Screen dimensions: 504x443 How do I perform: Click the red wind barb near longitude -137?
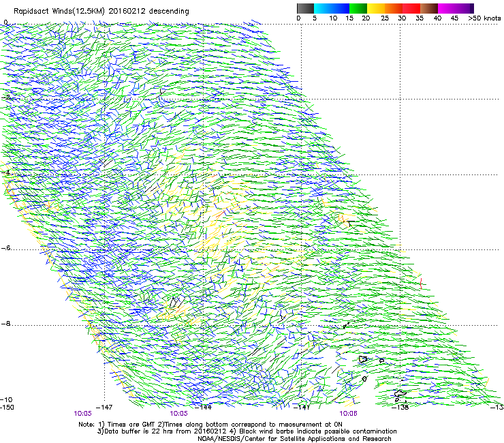(421, 283)
